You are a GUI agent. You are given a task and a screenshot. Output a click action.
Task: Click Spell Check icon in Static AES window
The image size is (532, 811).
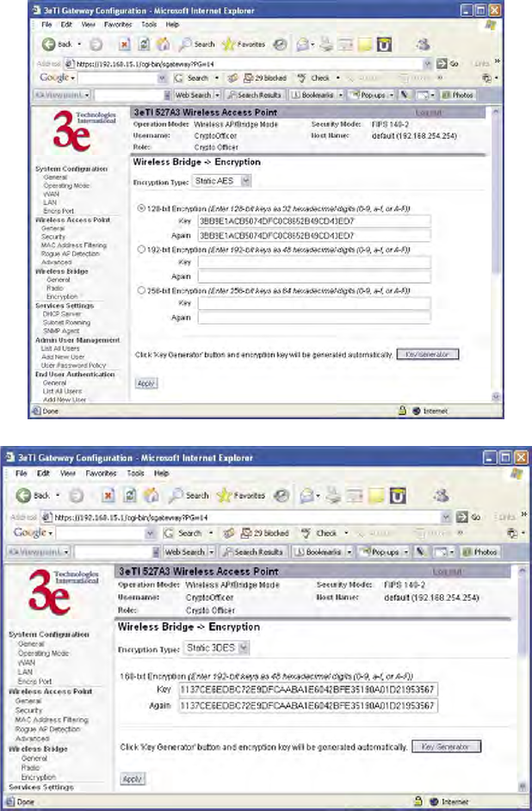315,78
